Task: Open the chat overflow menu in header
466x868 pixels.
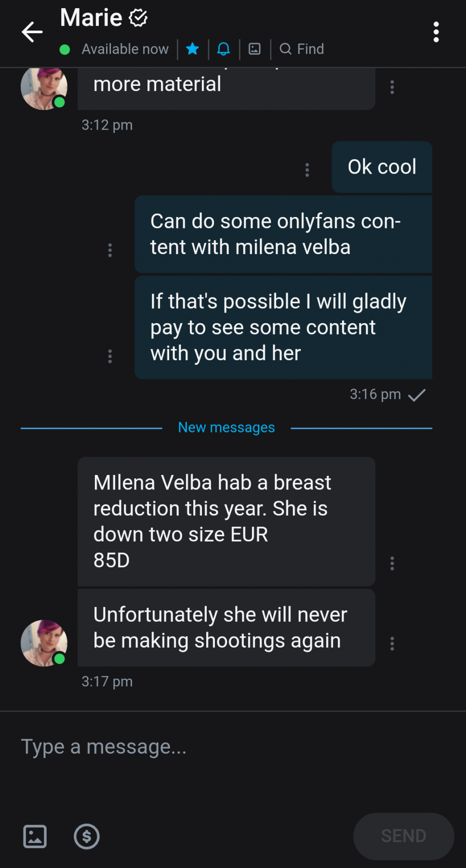Action: (x=436, y=32)
